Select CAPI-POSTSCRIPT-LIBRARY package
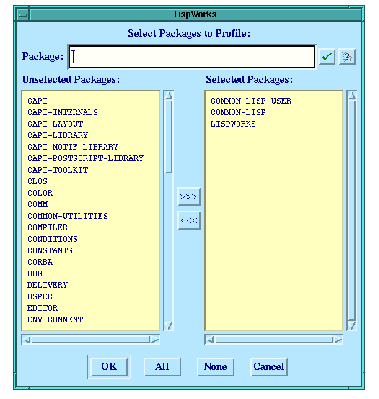Viewport: 379px width, 399px height. [86, 158]
